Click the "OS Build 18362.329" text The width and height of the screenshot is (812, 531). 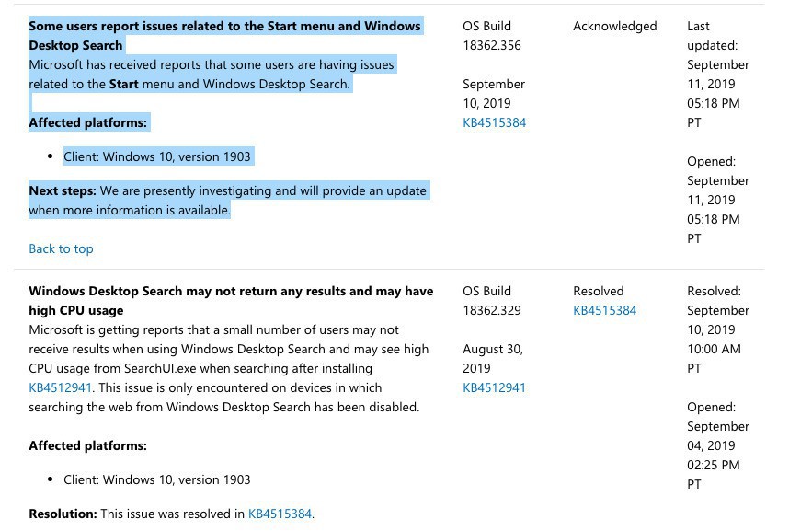(493, 300)
